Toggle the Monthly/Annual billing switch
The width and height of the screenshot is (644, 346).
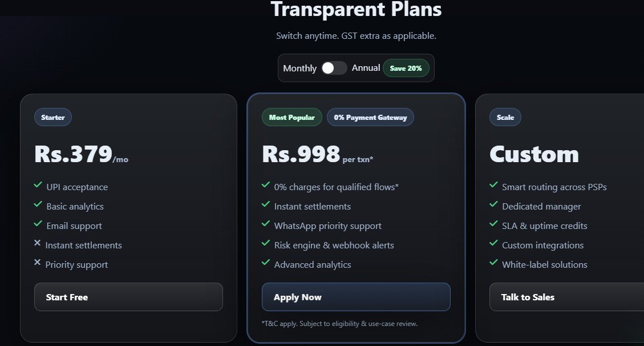[x=334, y=68]
